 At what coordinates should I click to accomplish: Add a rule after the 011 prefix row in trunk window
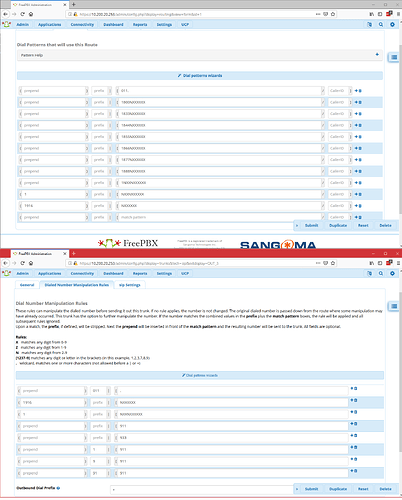[352, 388]
